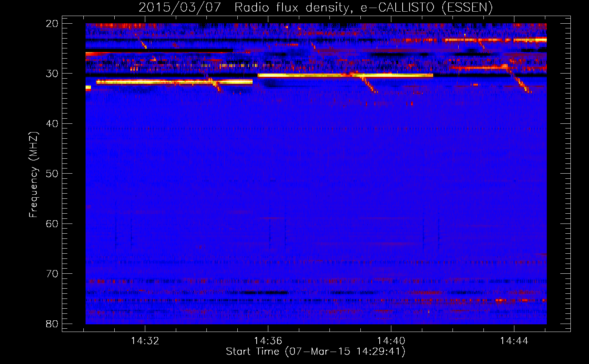
Task: Click the yellow band near 31 MHz before 14:35
Action: point(174,82)
